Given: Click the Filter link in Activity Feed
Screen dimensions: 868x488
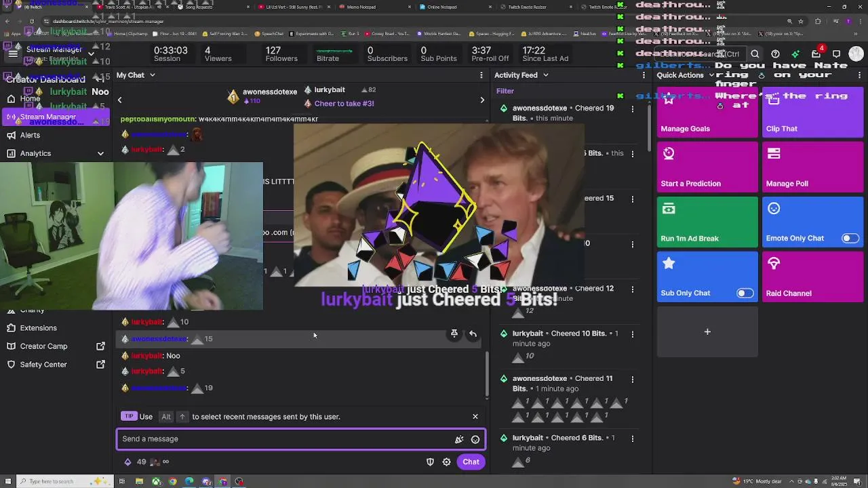Looking at the screenshot, I should [x=505, y=91].
